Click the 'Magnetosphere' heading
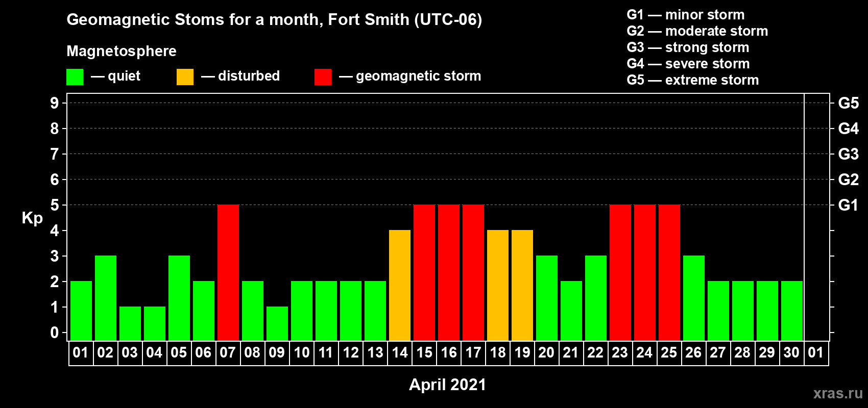 coord(122,51)
